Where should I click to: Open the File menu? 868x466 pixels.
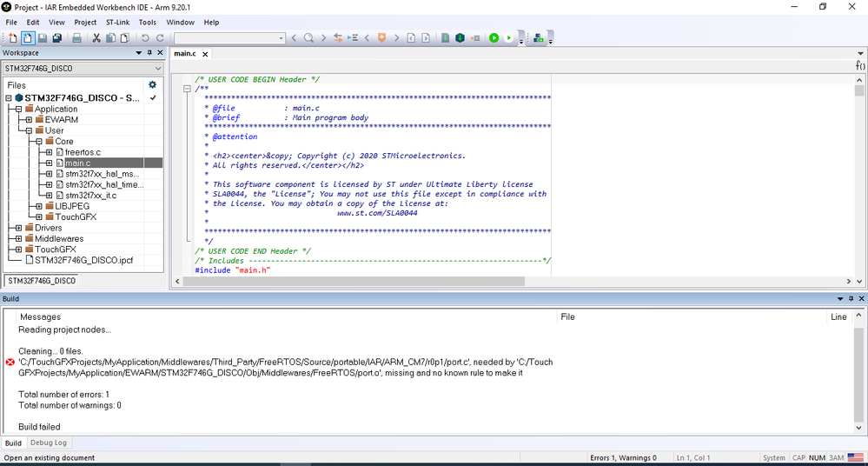click(x=11, y=22)
